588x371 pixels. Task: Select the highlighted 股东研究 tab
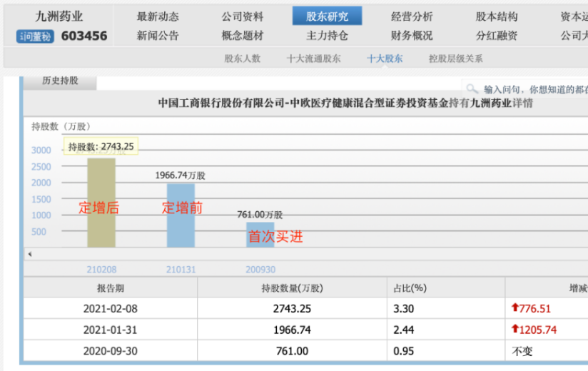pyautogui.click(x=327, y=16)
